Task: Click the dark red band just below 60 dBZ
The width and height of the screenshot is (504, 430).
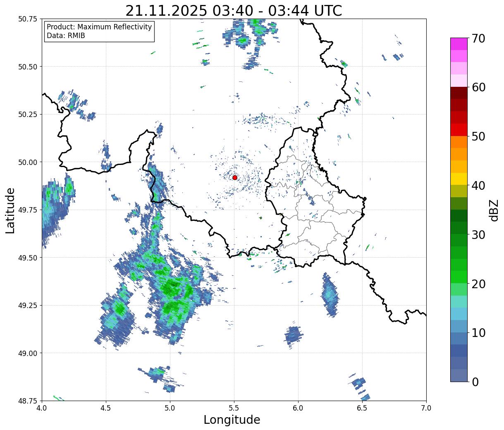Action: click(459, 93)
